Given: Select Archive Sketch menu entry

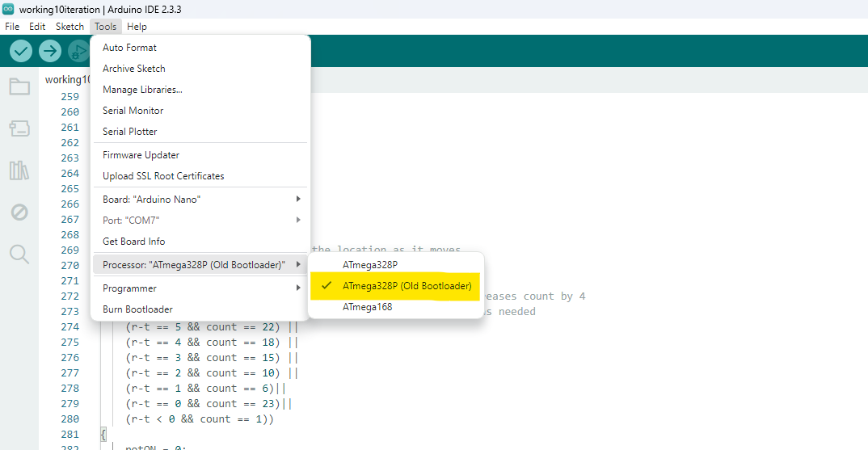Looking at the screenshot, I should click(x=200, y=69).
